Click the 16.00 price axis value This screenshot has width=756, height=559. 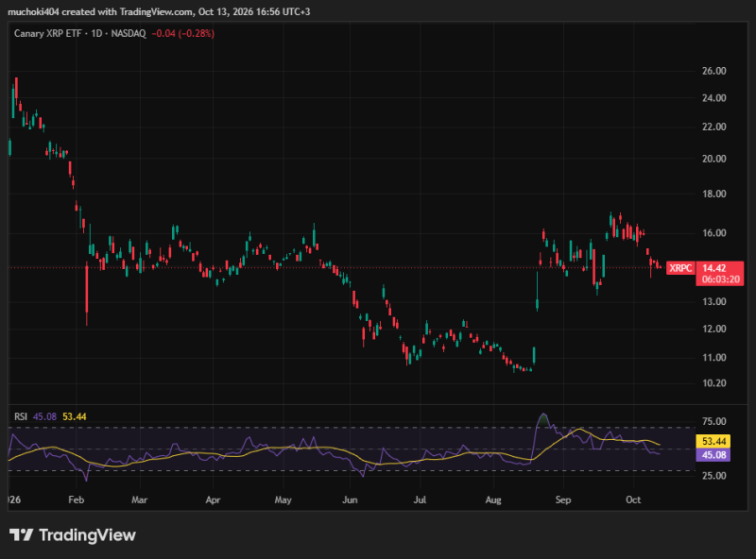[x=714, y=232]
